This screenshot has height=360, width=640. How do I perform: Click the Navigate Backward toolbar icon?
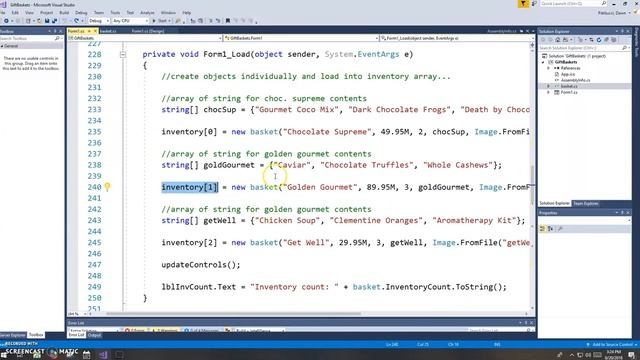click(6, 21)
